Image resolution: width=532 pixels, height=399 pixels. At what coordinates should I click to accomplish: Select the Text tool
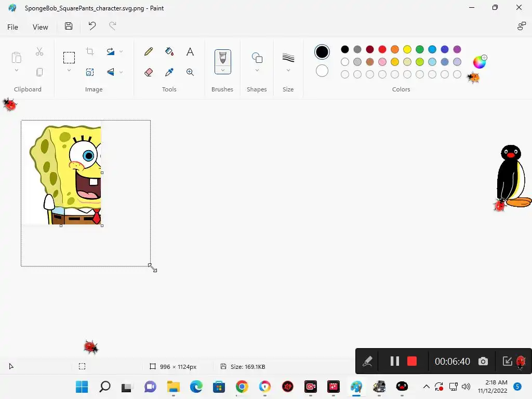tap(190, 51)
